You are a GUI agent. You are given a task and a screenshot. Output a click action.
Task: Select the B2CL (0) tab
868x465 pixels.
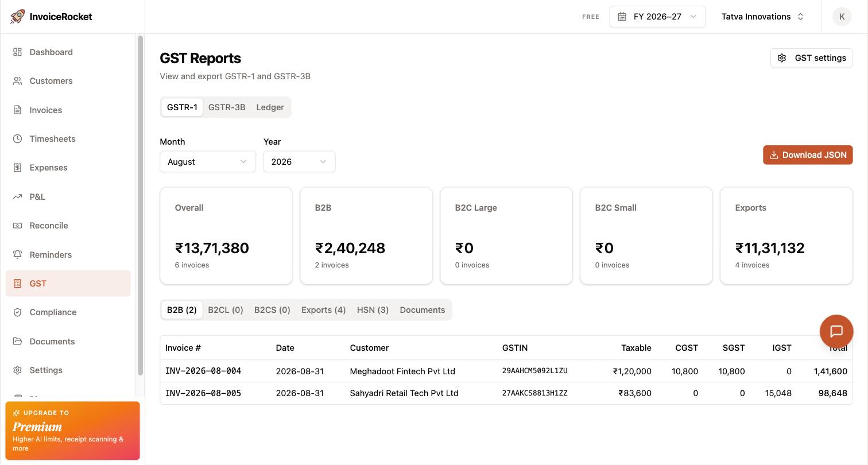click(226, 310)
